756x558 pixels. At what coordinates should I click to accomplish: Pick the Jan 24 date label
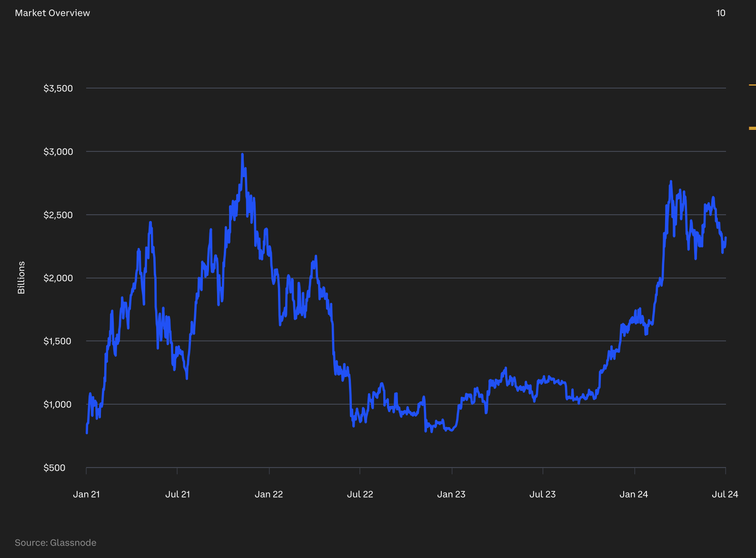(634, 494)
